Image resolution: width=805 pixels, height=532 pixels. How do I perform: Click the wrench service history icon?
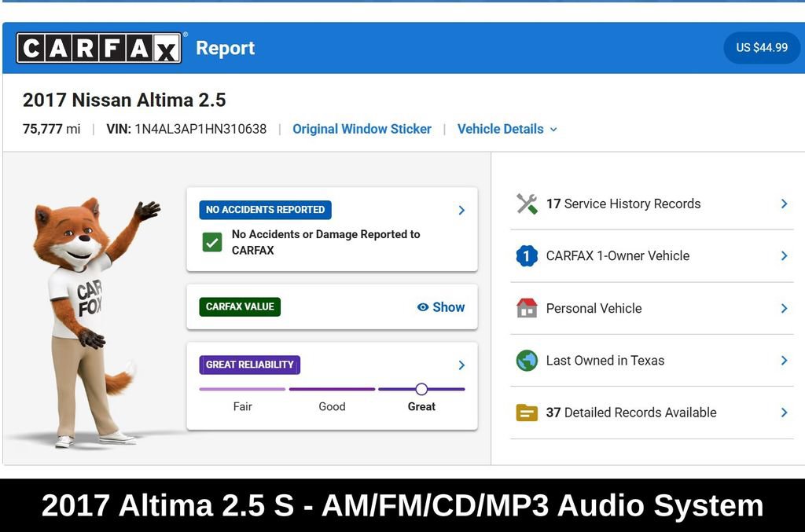(x=527, y=204)
